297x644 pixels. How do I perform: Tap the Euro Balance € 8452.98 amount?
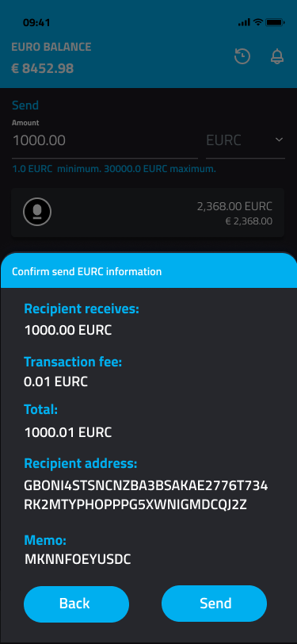(x=43, y=68)
